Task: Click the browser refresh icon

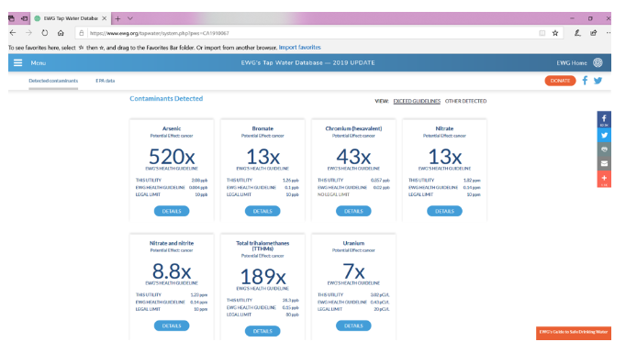Action: point(45,33)
